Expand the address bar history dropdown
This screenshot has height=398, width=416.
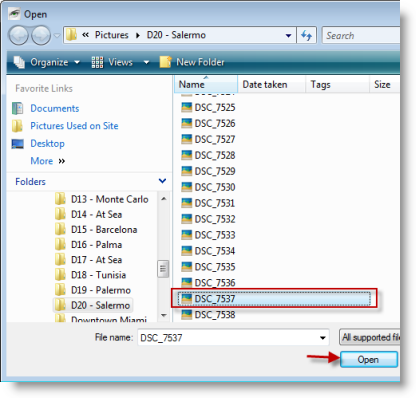coord(288,35)
